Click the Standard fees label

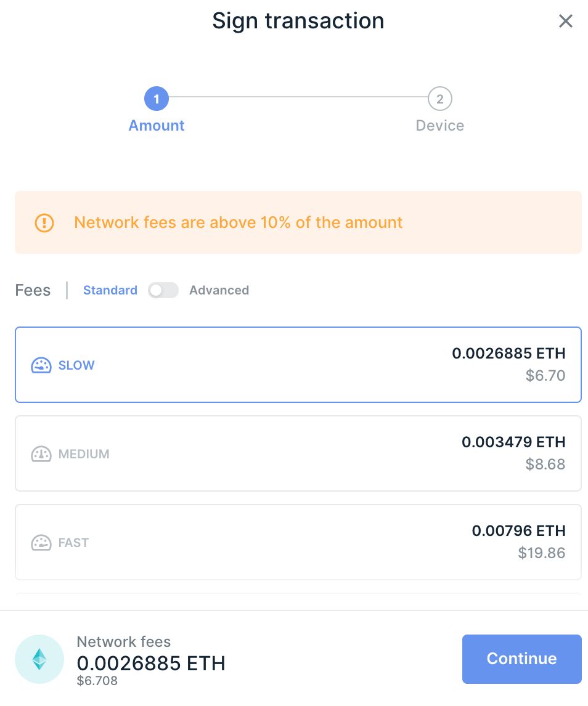[110, 290]
